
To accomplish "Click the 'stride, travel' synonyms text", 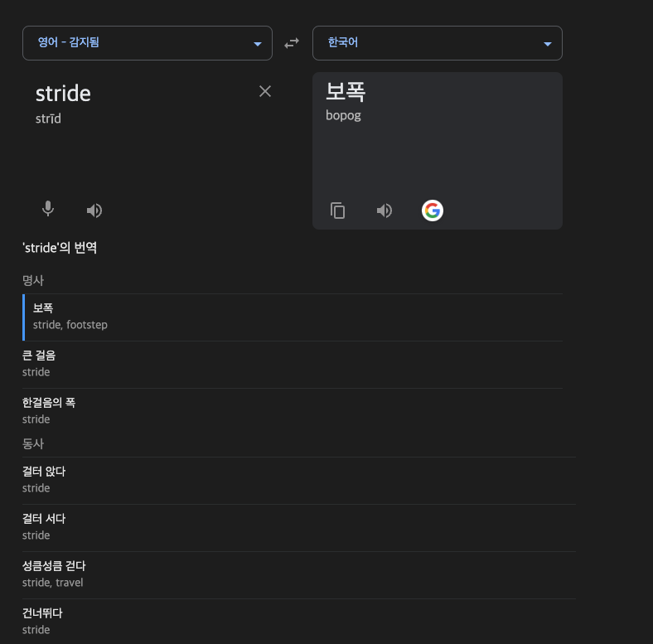I will point(52,583).
